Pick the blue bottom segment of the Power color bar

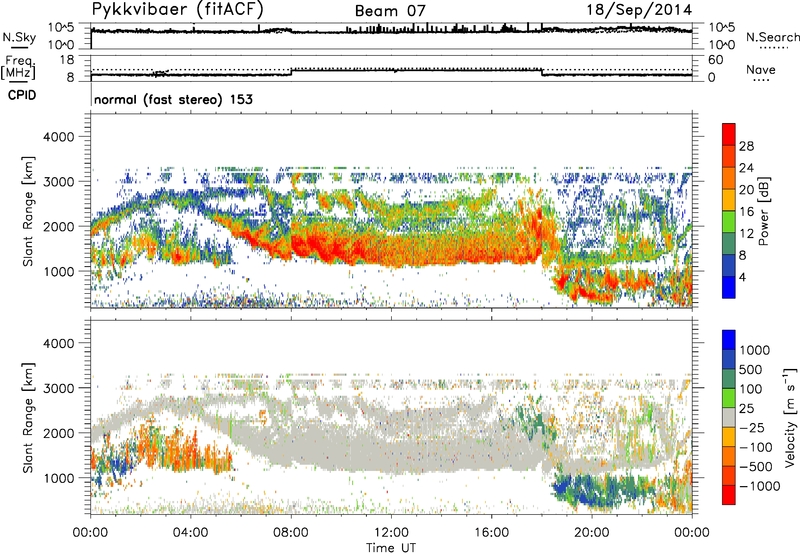pyautogui.click(x=729, y=287)
